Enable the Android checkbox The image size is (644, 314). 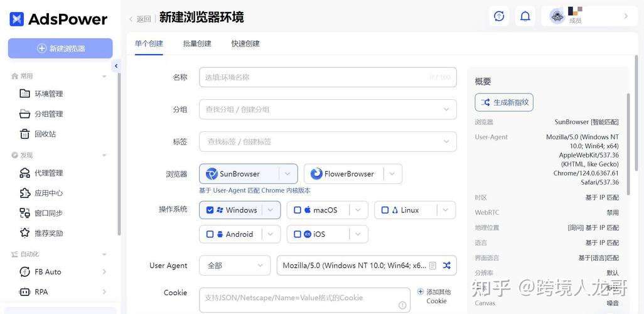click(x=210, y=234)
